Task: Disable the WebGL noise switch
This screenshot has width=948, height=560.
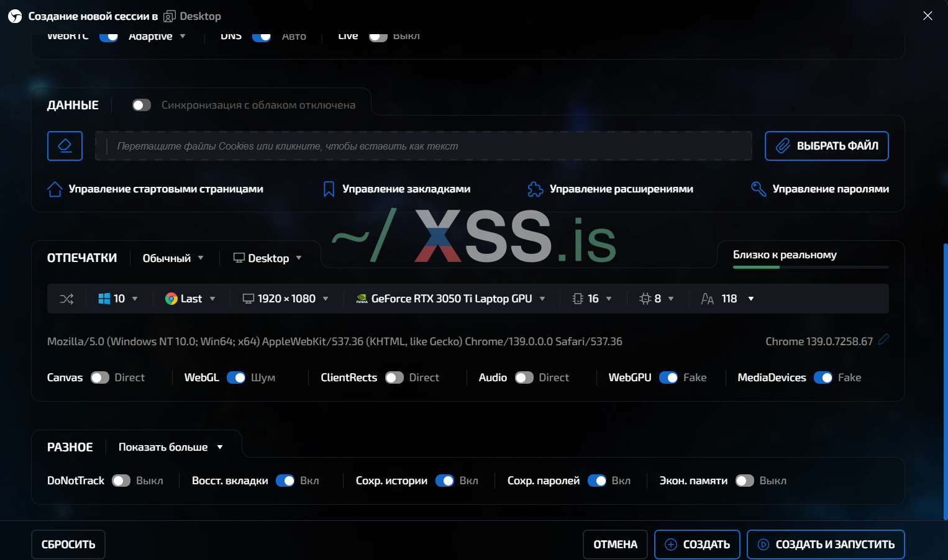Action: click(x=236, y=377)
